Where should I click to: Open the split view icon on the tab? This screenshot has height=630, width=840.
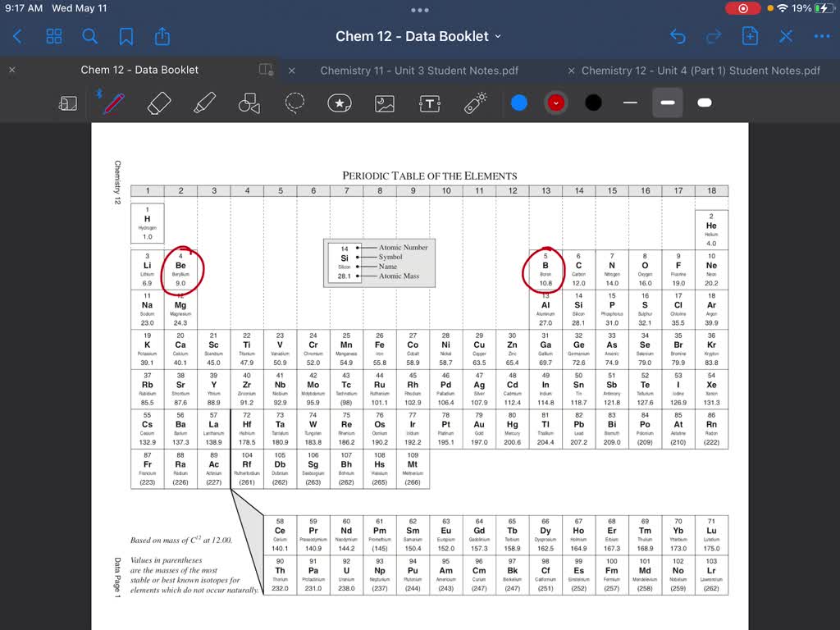tap(266, 70)
